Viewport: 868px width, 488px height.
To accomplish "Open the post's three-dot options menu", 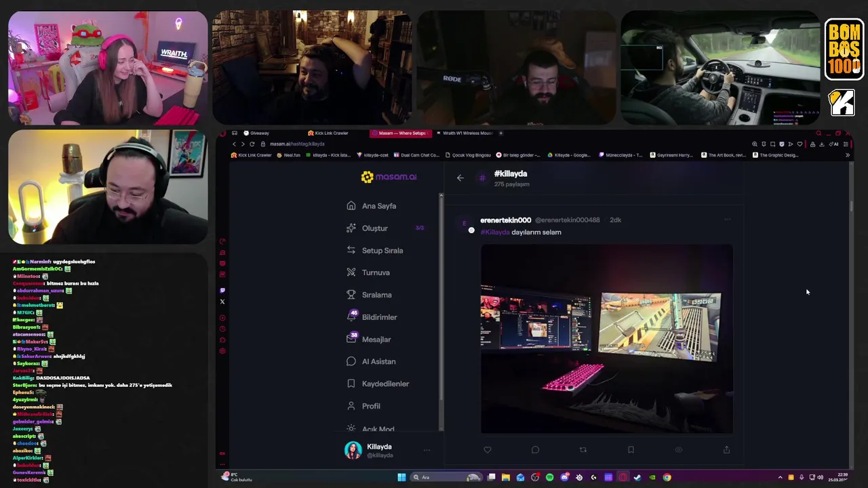I will (x=728, y=220).
